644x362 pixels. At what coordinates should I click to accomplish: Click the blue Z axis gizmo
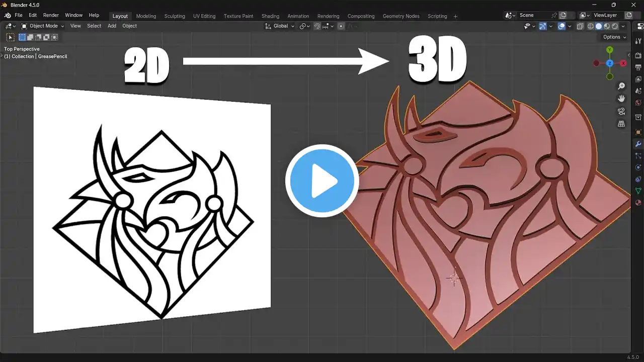[x=609, y=63]
